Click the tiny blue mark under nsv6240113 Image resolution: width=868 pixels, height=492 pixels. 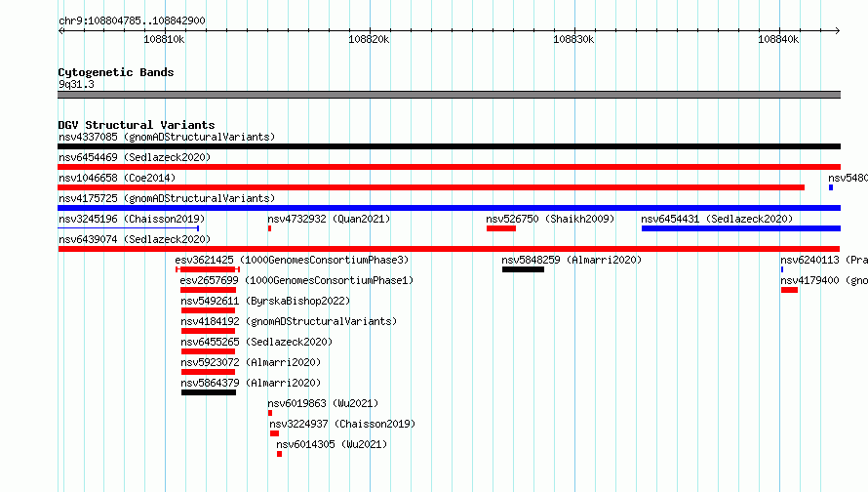tap(782, 269)
